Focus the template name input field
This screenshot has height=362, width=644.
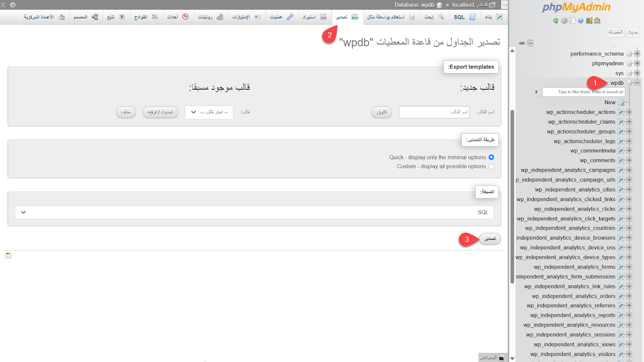click(x=434, y=112)
